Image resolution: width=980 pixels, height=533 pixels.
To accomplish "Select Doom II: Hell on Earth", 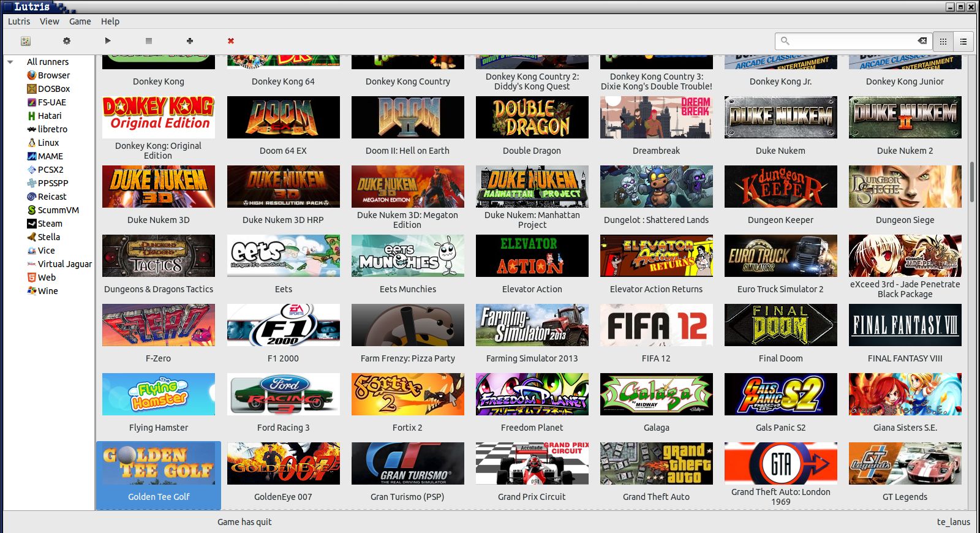I will click(407, 126).
